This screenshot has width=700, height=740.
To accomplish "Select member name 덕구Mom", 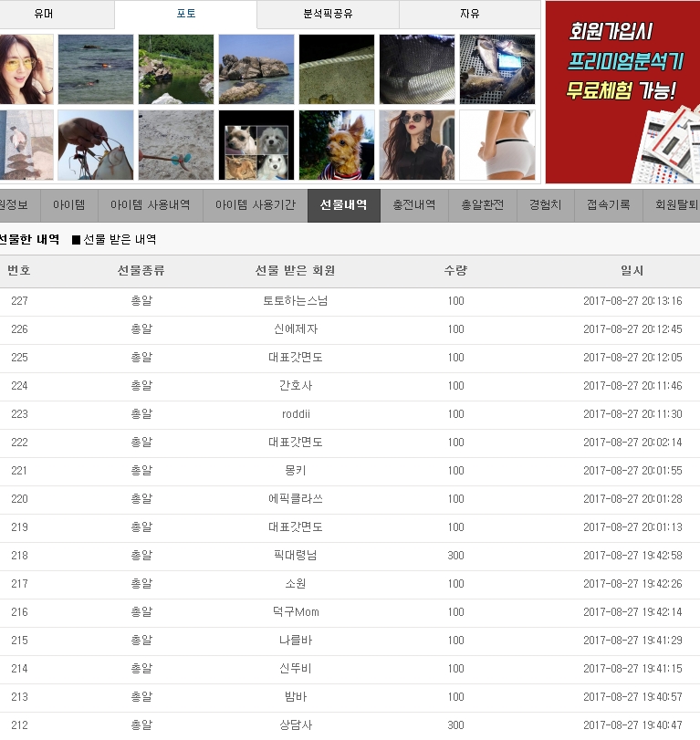I will (x=296, y=612).
